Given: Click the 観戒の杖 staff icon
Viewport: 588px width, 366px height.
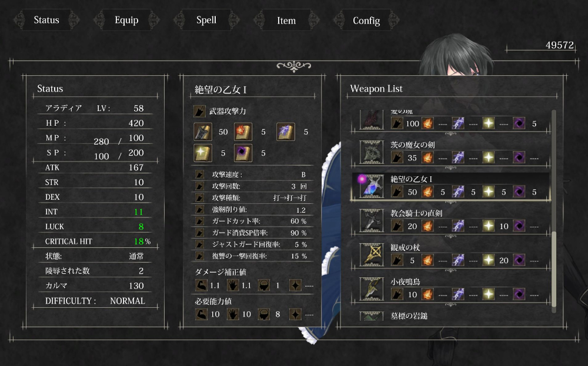Looking at the screenshot, I should (x=372, y=254).
